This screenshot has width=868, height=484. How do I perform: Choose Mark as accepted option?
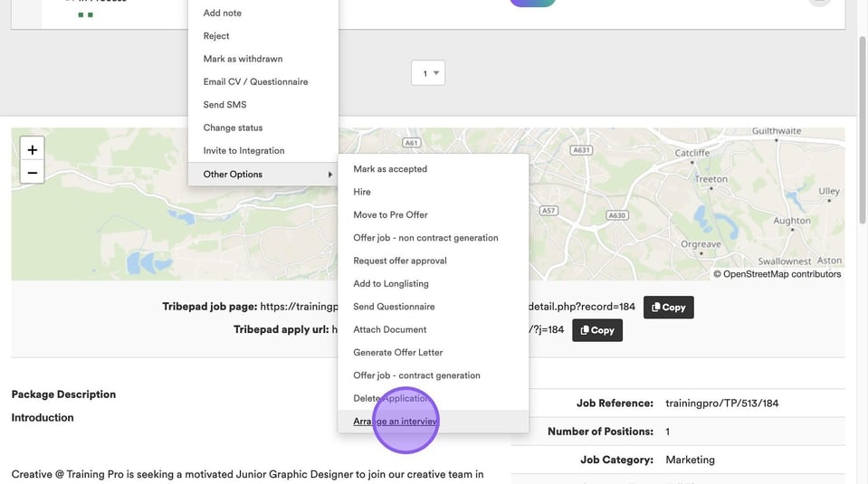click(390, 169)
